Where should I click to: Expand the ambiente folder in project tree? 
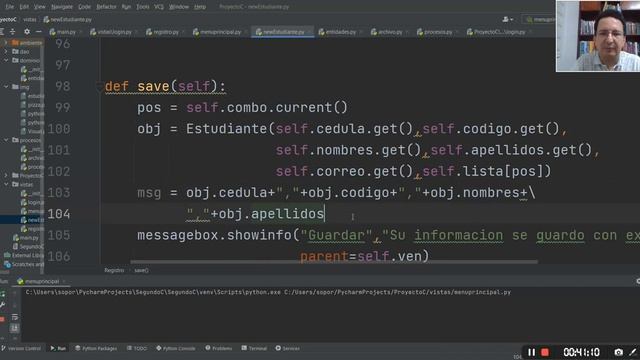[x=6, y=42]
